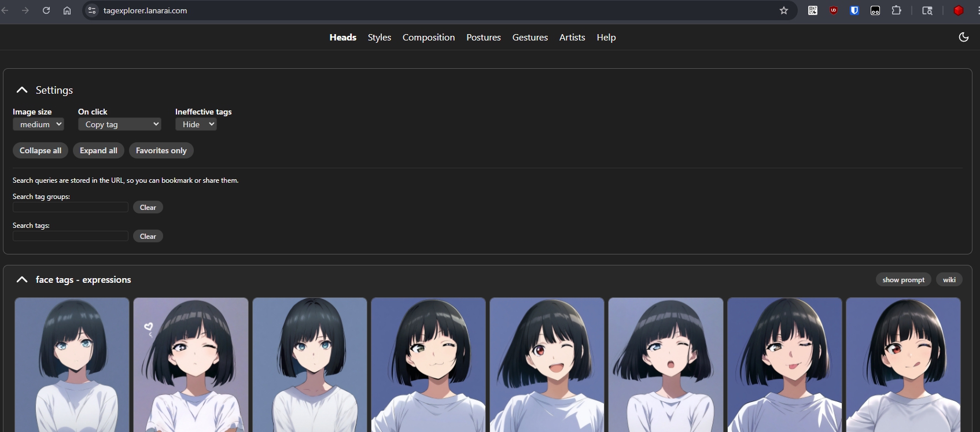Reload the page with refresh icon
Viewport: 980px width, 432px height.
point(46,10)
